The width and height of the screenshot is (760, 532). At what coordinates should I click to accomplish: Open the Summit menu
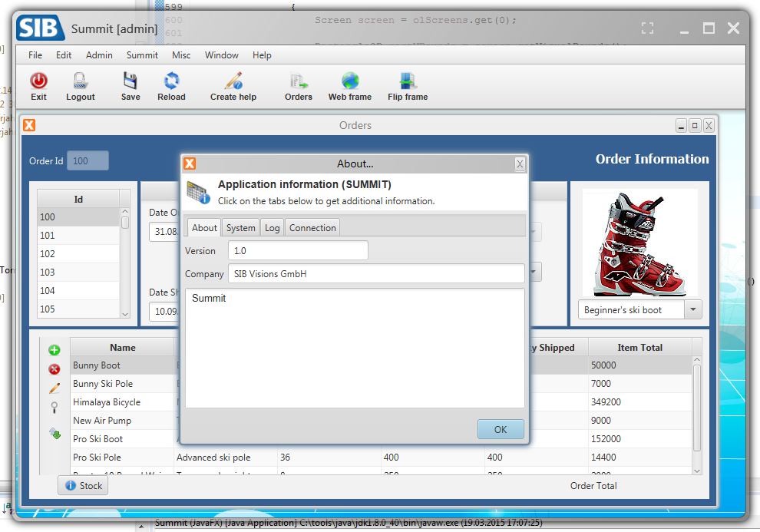(142, 55)
